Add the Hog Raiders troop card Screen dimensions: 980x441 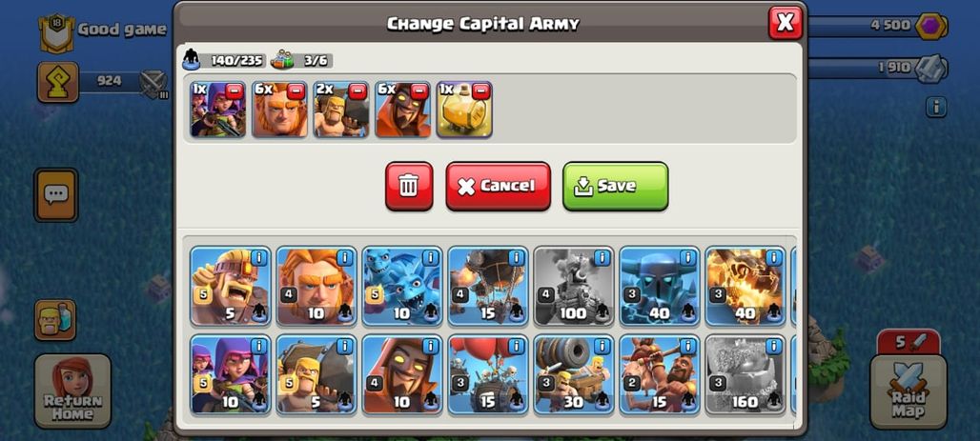point(660,374)
